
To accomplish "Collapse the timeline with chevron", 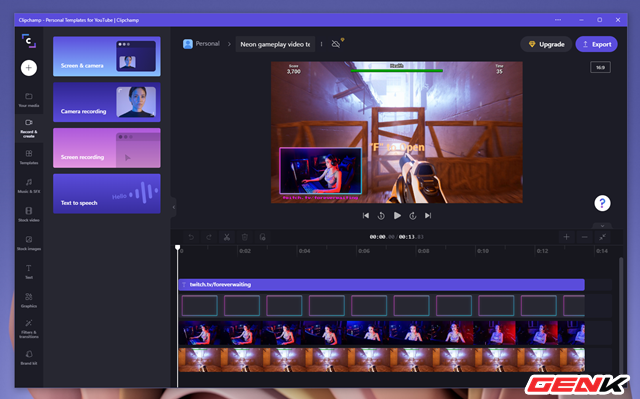I will [602, 226].
